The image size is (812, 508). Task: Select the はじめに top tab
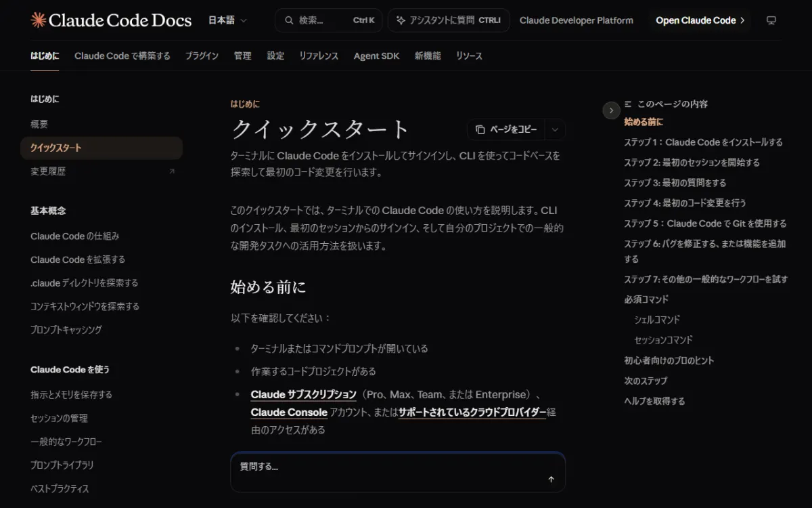click(x=45, y=56)
